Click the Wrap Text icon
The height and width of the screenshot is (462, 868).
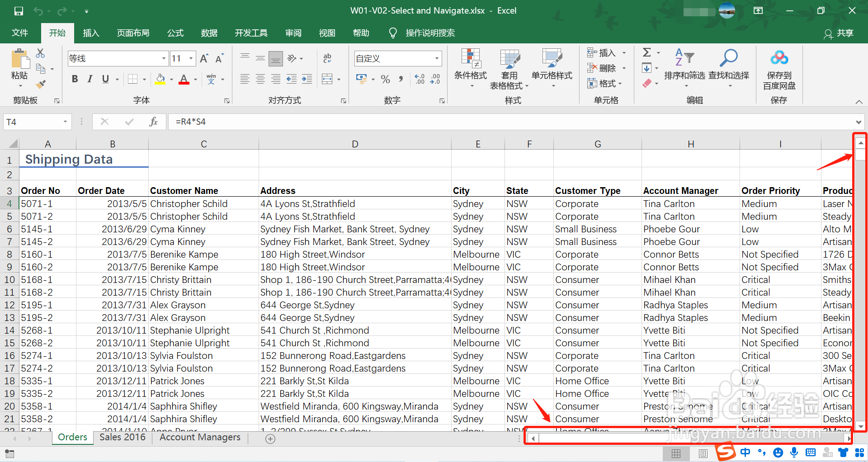point(327,58)
